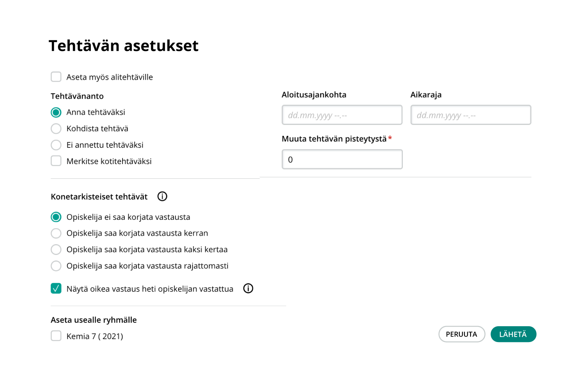Screen dimensions: 588x380
Task: Tick the Merkitse kotitehtäväksi checkbox
Action: tap(56, 161)
